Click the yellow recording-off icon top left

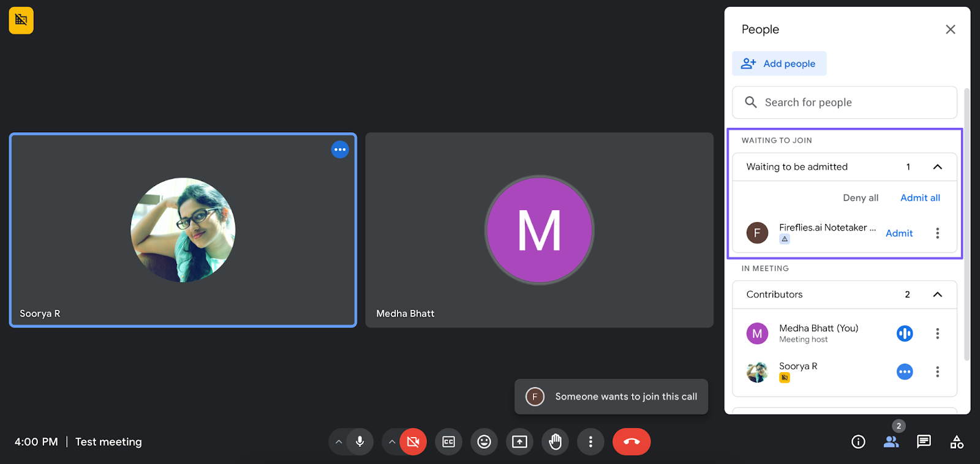point(21,20)
